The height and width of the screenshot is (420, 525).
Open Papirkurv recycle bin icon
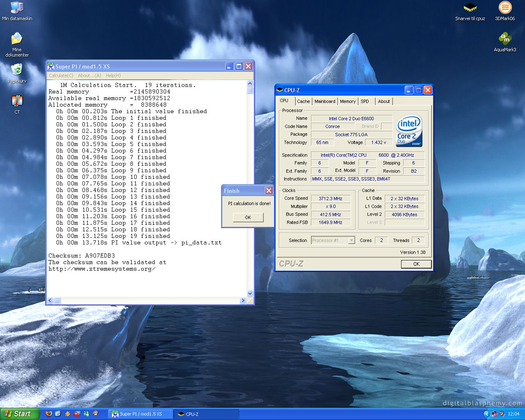click(17, 70)
